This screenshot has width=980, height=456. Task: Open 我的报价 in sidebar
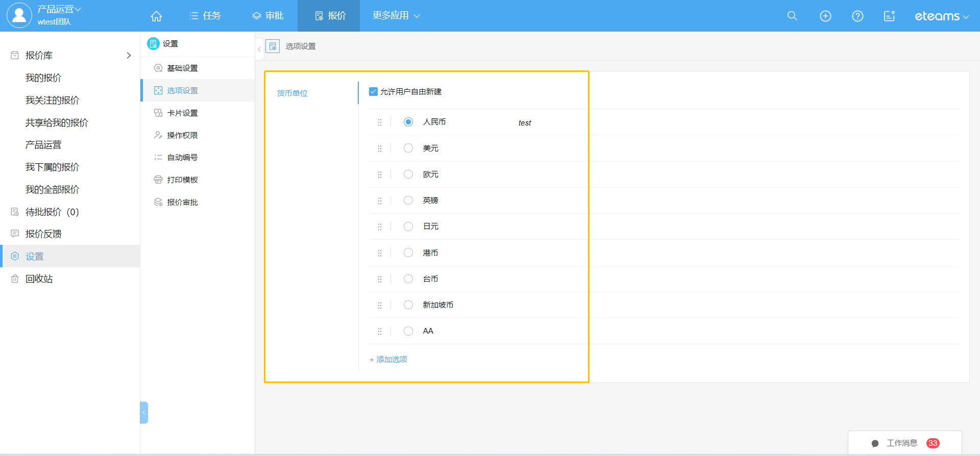[x=43, y=78]
